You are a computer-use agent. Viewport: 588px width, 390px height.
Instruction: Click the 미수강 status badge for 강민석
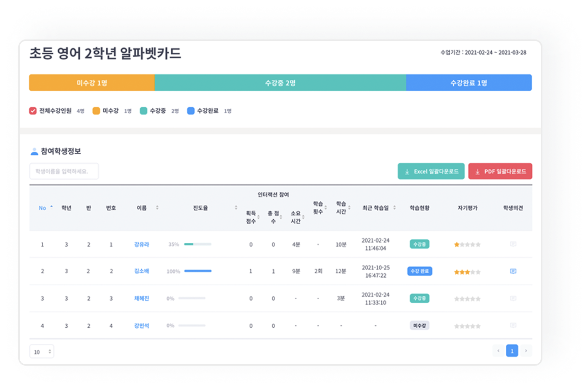point(419,326)
